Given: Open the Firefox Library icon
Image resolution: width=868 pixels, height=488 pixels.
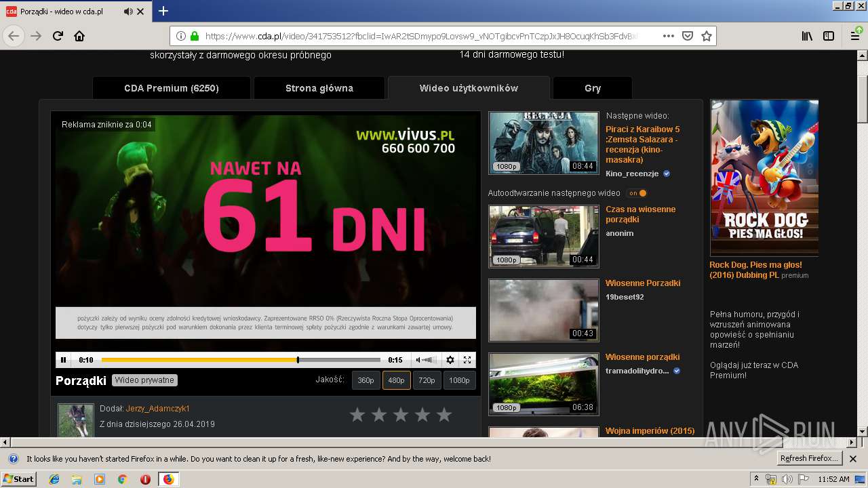Looking at the screenshot, I should 807,37.
